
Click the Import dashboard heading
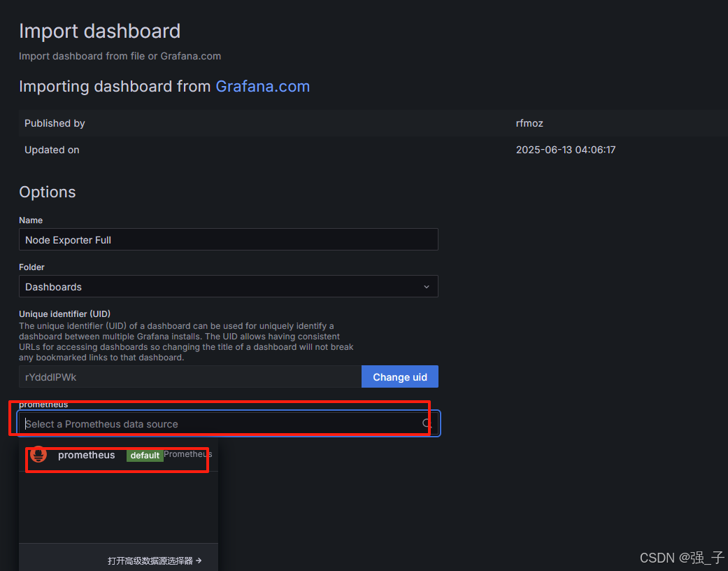99,31
